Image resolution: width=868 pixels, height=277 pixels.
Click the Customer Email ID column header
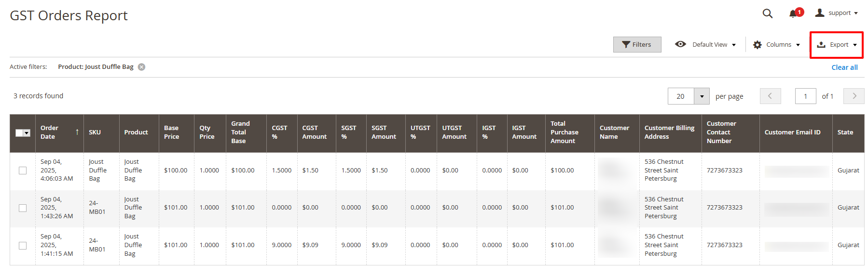tap(796, 132)
